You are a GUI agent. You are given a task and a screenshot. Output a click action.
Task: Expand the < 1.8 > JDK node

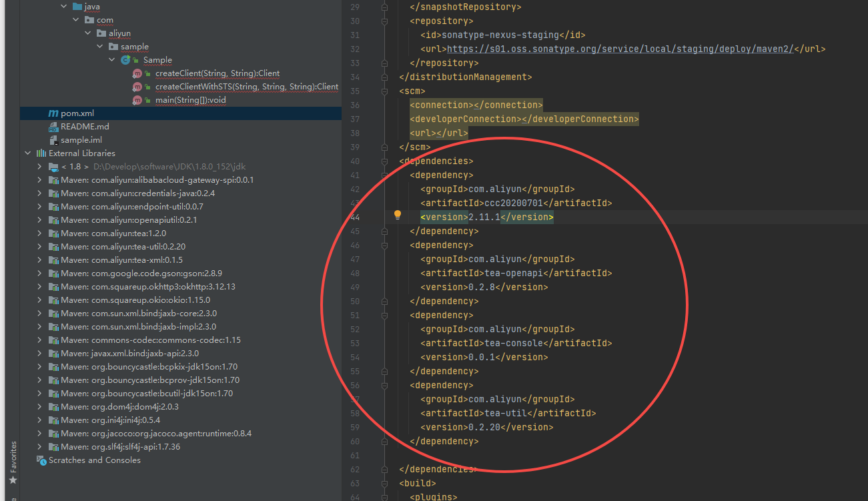40,167
